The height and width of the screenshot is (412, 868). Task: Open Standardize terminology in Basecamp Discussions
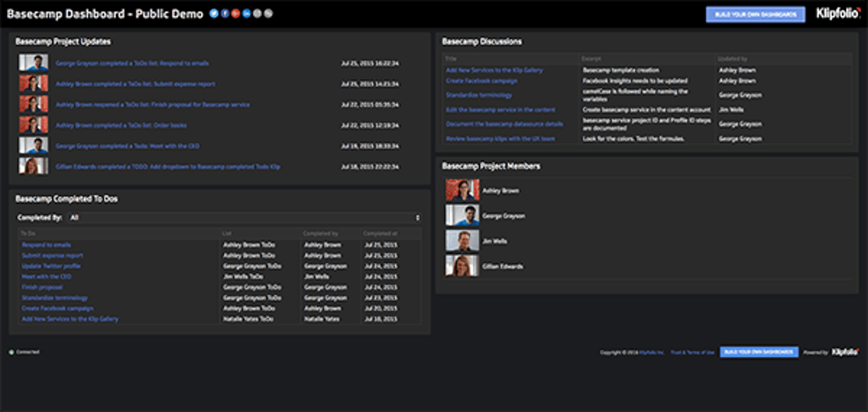click(x=479, y=95)
